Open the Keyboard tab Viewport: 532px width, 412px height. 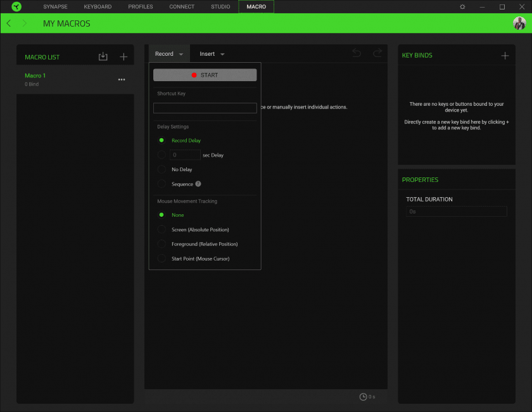pos(98,6)
